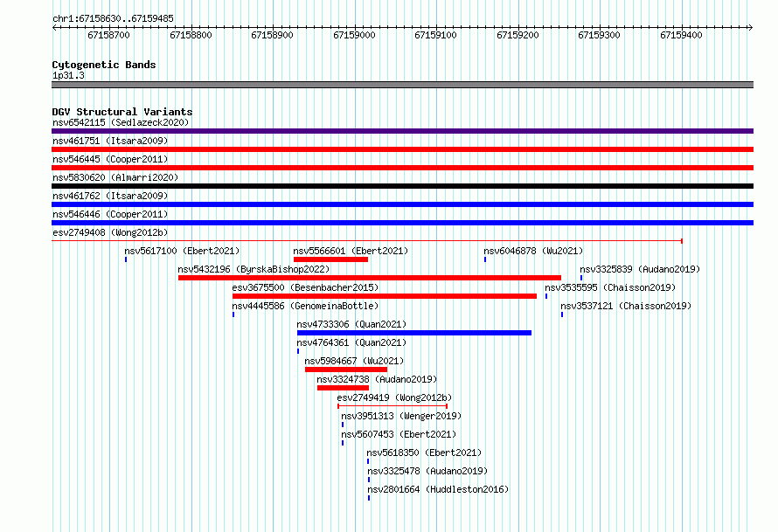Viewport: 778px width, 532px height.
Task: Select nsv3535595 (Chaisson2019) label
Action: [610, 287]
